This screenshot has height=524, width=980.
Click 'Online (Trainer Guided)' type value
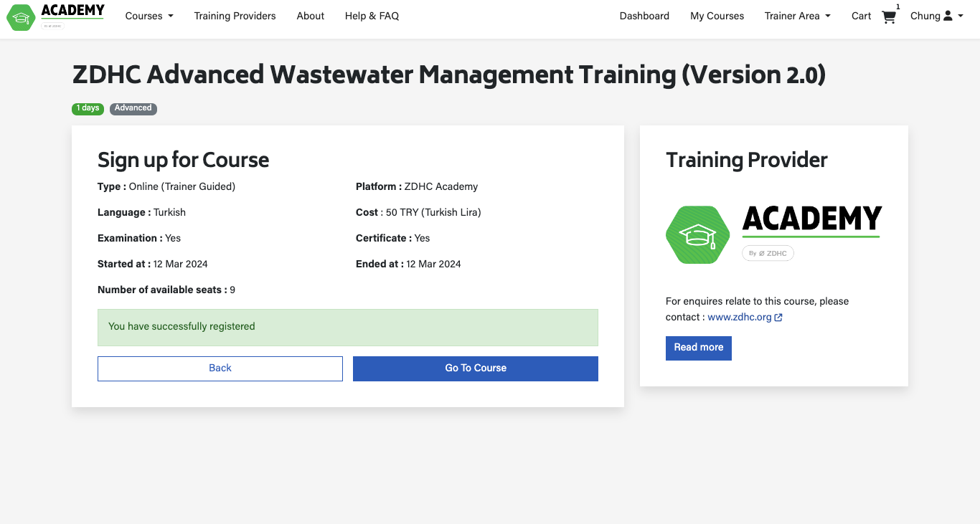(182, 186)
